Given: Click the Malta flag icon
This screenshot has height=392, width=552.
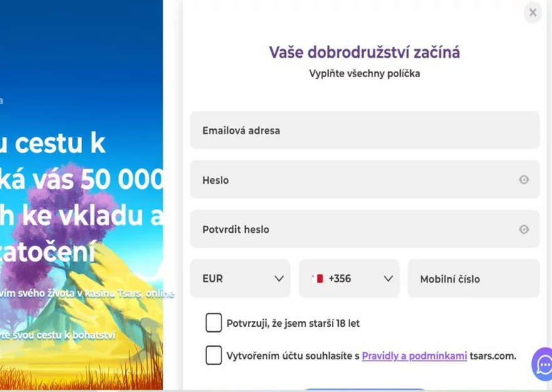Looking at the screenshot, I should point(317,278).
